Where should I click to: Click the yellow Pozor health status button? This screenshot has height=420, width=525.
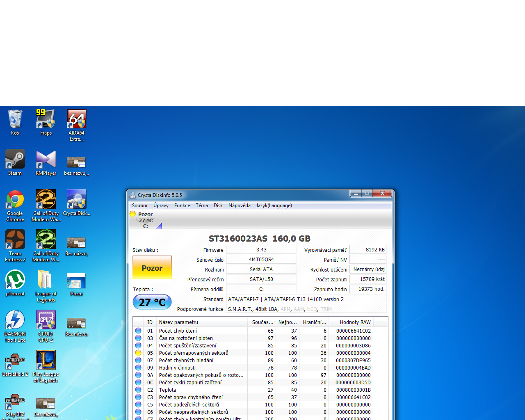(x=152, y=267)
